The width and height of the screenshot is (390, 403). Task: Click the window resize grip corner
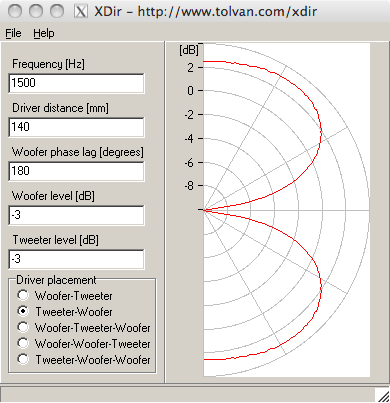(x=383, y=396)
